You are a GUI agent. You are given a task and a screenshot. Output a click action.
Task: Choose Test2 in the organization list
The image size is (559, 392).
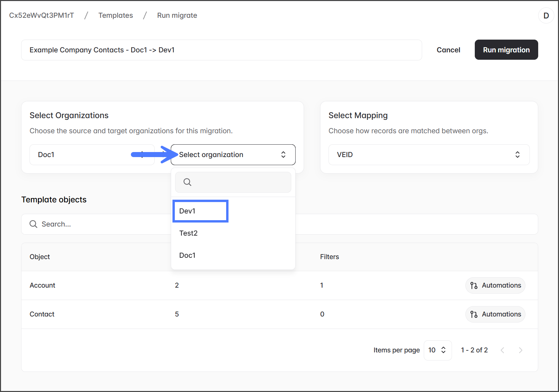189,233
